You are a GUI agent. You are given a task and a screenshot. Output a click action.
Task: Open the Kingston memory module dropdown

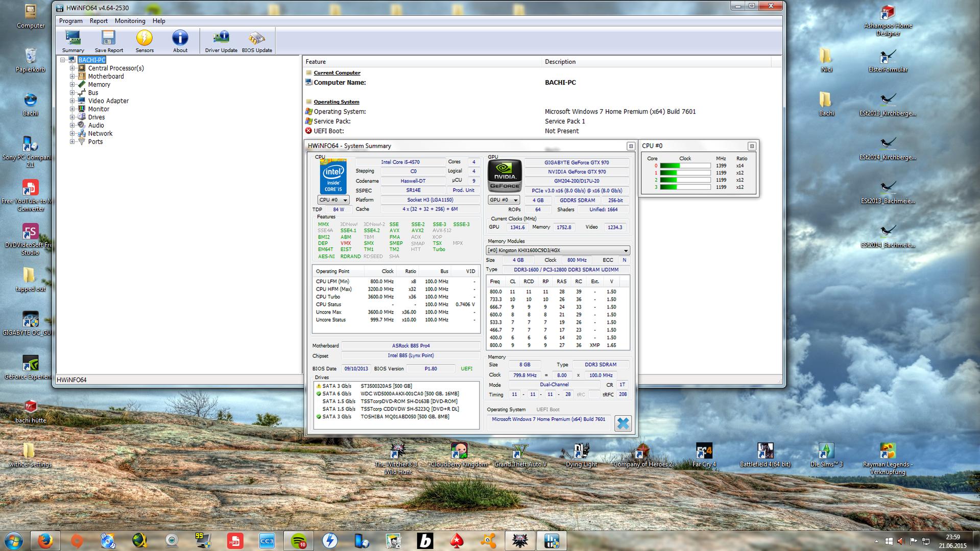pyautogui.click(x=558, y=250)
